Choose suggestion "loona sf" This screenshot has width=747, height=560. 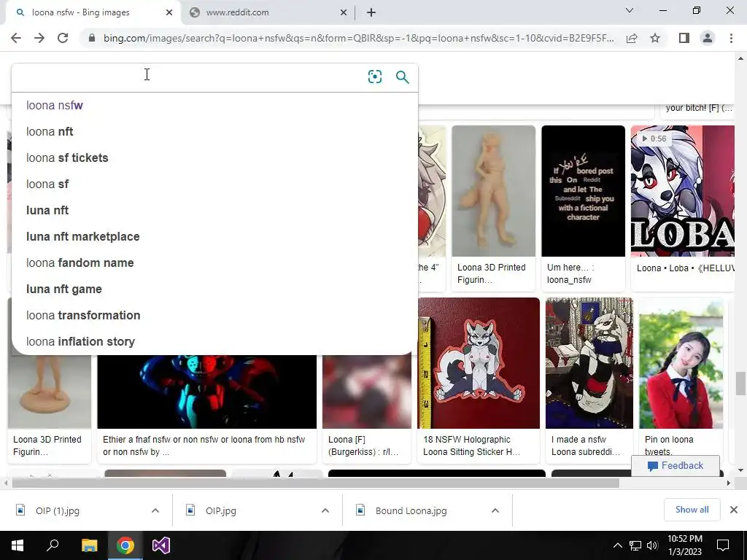215,184
